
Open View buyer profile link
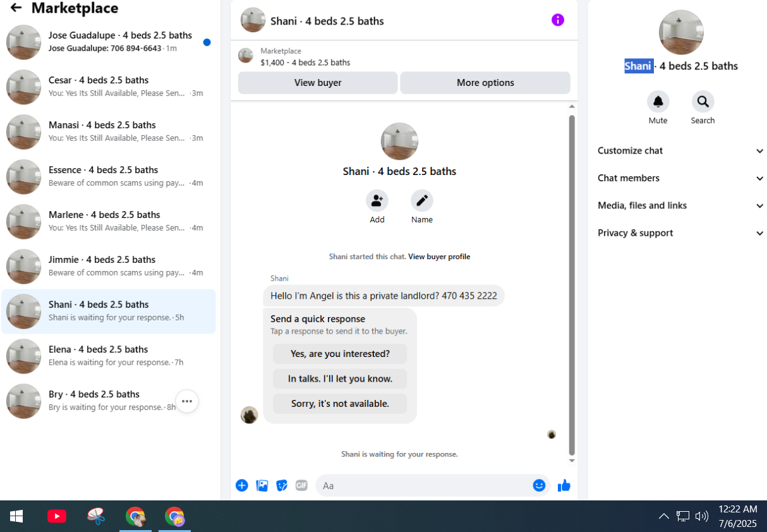pos(439,257)
